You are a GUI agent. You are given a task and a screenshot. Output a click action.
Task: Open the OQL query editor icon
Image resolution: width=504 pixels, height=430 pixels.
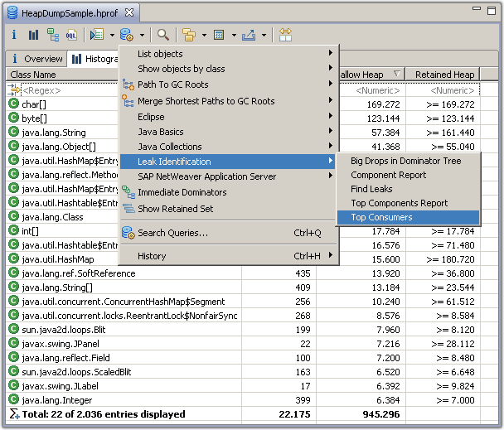[x=71, y=35]
